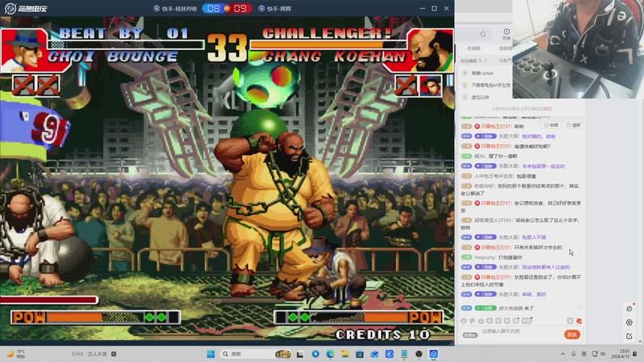Click the crown icon in chat toolbar
This screenshot has height=362, width=644.
481,321
